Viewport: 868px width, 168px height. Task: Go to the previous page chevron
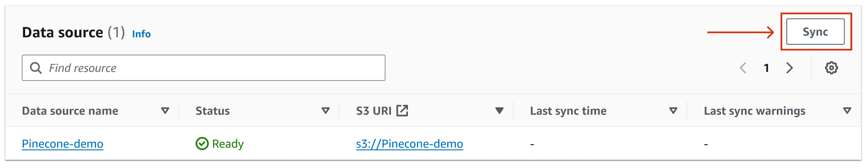pos(743,68)
